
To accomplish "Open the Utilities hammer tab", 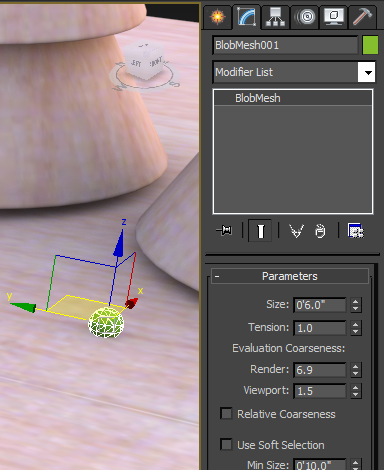I will (x=362, y=17).
